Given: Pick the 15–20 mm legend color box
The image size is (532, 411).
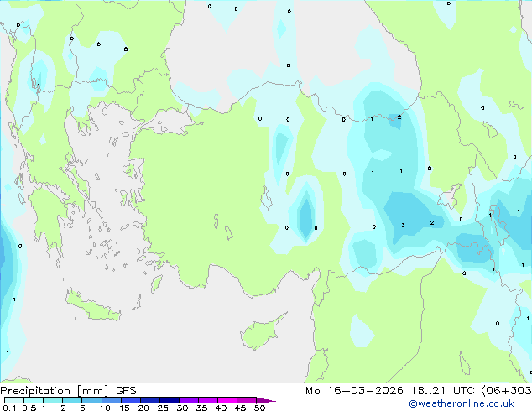Looking at the screenshot, I should point(131,400).
